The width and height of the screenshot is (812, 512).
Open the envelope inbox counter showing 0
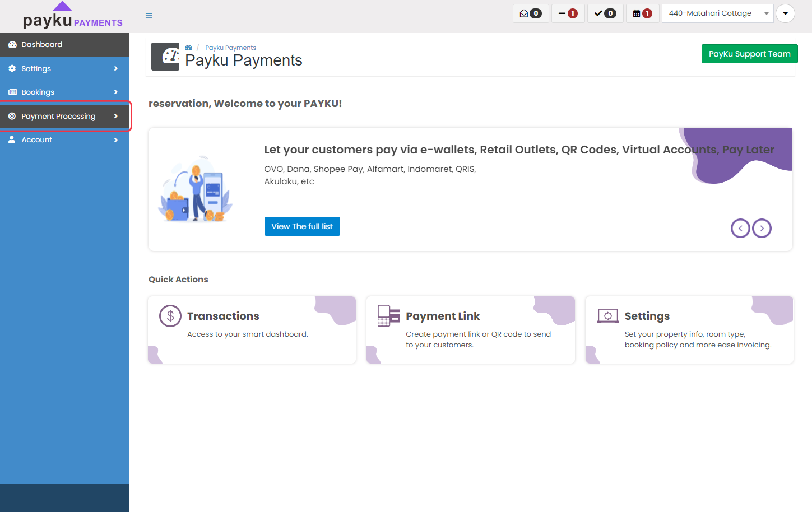[x=530, y=13]
